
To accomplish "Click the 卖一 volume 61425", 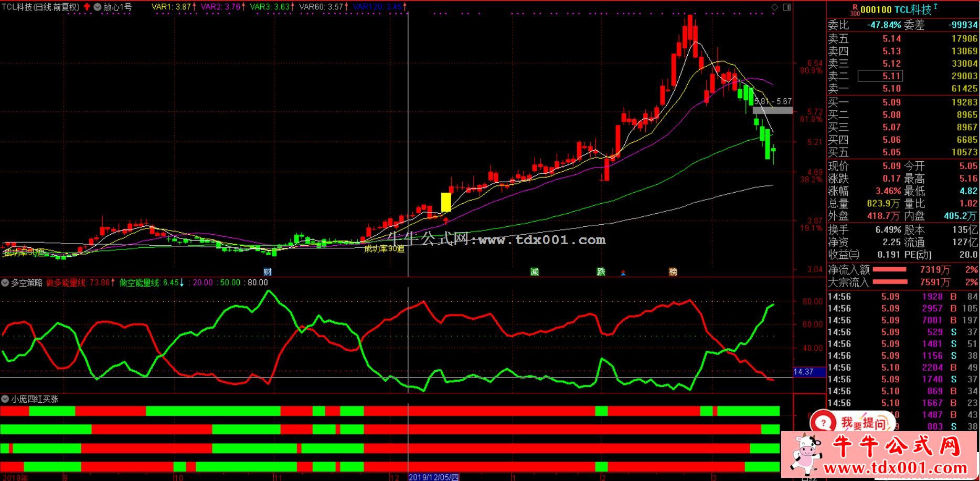I will (x=964, y=89).
